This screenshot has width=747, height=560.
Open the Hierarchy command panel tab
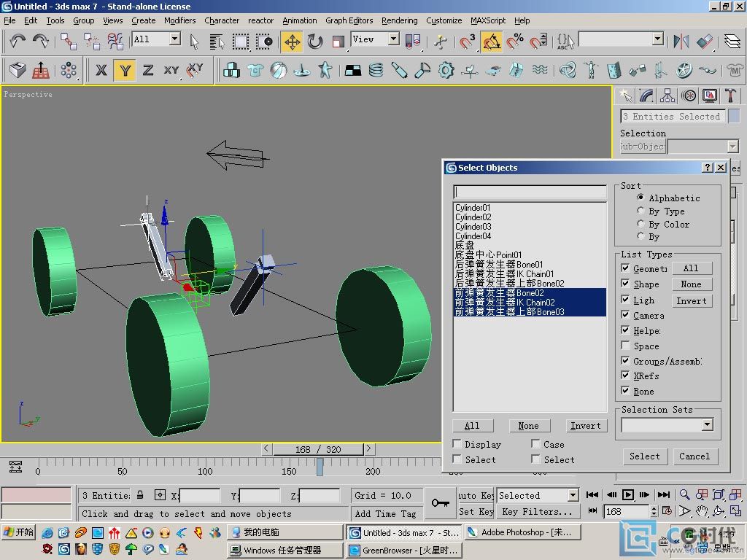click(x=667, y=96)
